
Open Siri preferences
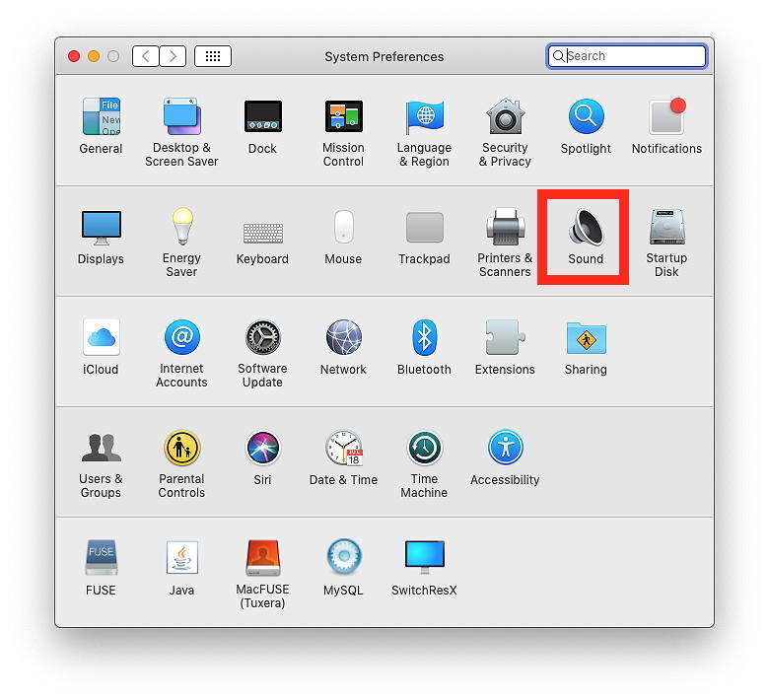[263, 457]
